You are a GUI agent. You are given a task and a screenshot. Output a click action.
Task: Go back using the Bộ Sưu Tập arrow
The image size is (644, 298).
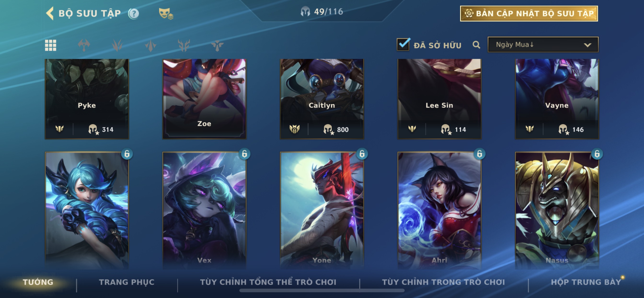tap(50, 13)
